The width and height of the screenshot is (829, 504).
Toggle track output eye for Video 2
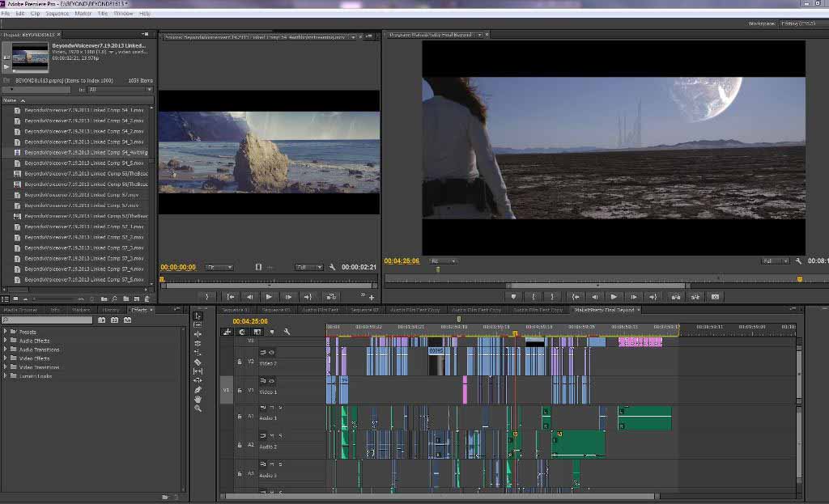click(x=271, y=353)
